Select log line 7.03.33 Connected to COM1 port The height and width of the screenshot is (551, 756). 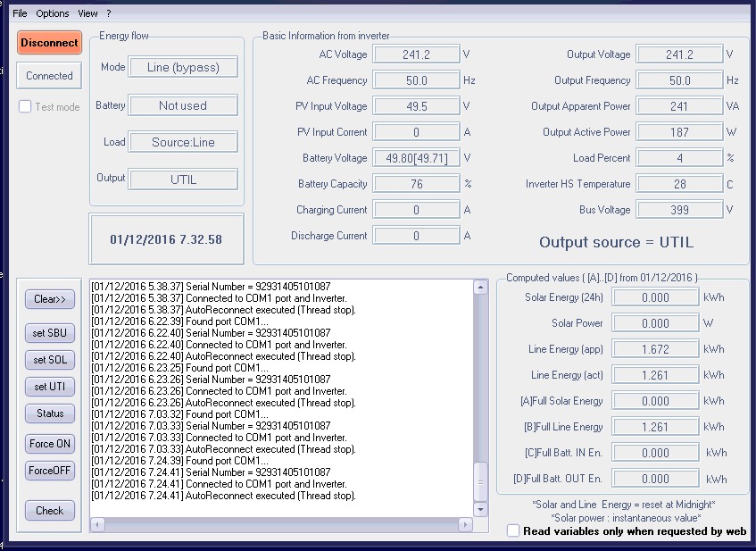(219, 438)
